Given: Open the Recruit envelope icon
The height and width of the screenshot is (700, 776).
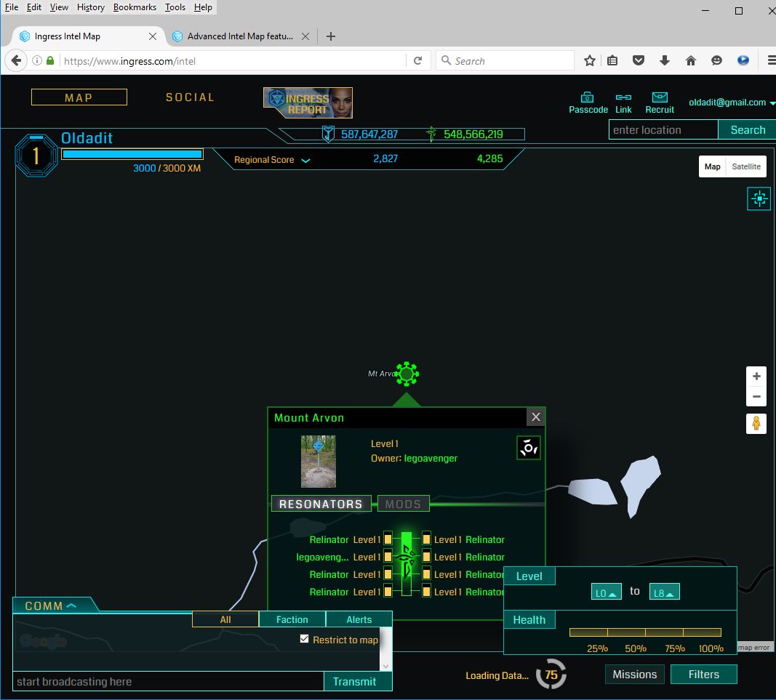Looking at the screenshot, I should click(x=660, y=97).
